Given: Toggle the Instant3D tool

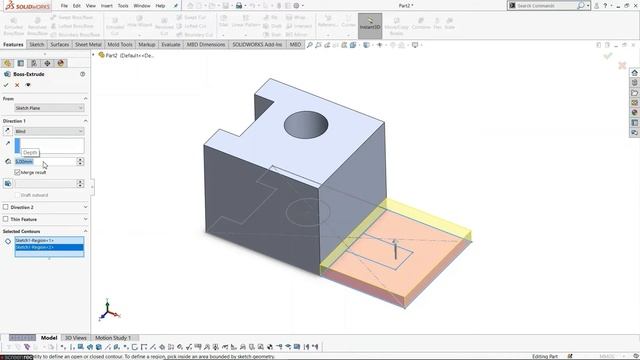Looking at the screenshot, I should [x=370, y=26].
